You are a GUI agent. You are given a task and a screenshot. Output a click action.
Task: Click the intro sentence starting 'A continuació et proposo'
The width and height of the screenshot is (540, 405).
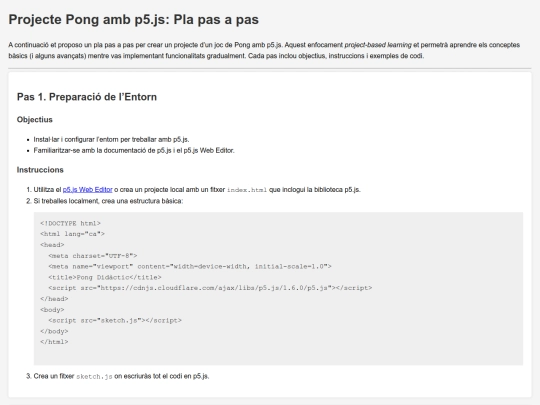(264, 50)
